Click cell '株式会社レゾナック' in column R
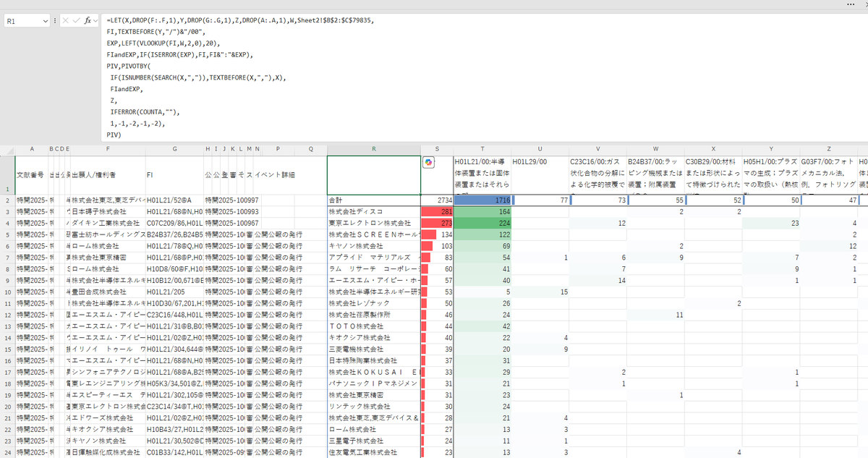 click(374, 302)
